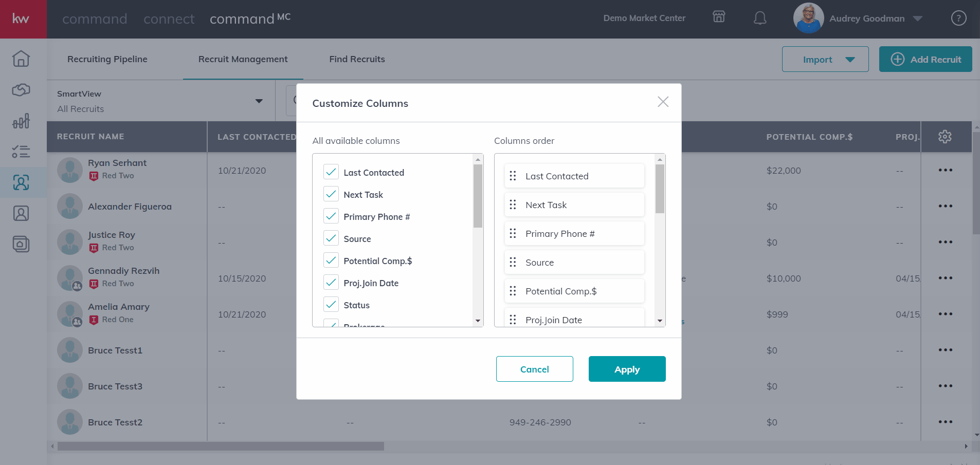
Task: Uncheck the Last Contacted checkbox
Action: [x=331, y=172]
